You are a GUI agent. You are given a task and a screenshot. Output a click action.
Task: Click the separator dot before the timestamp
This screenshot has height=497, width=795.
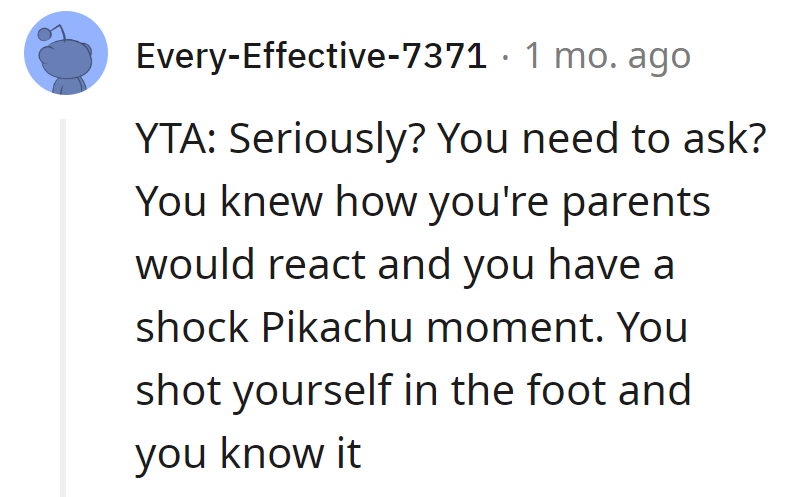pyautogui.click(x=505, y=57)
